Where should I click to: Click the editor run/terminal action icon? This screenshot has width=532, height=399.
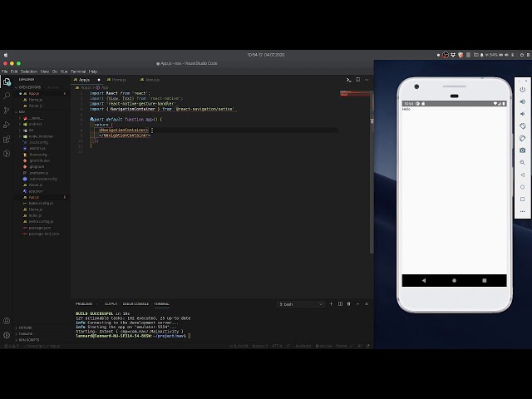[348, 80]
